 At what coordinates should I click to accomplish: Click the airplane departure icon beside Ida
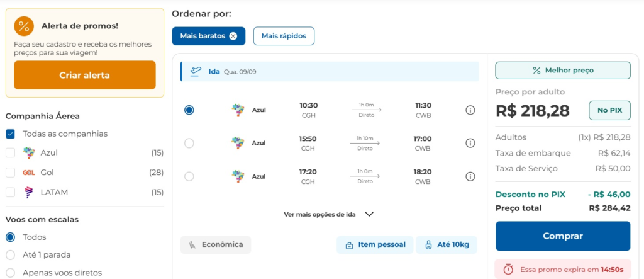pyautogui.click(x=196, y=72)
